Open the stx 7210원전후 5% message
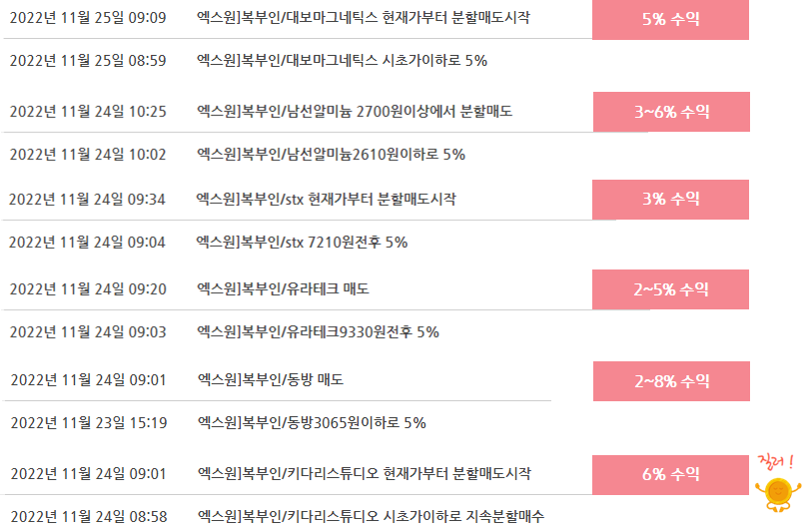Screen dimensions: 810x532 click(302, 242)
